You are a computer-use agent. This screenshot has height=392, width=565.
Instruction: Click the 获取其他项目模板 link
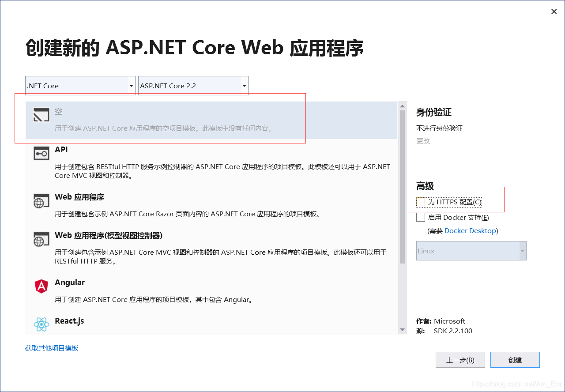[52, 348]
